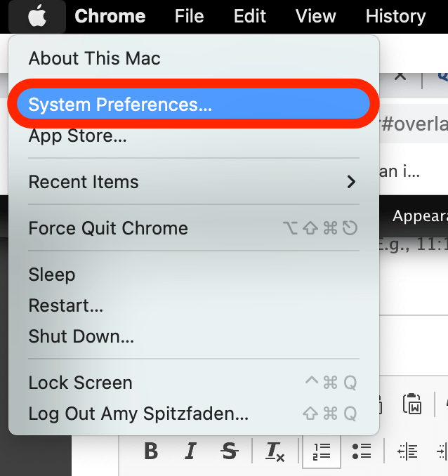Select System Preferences from Apple menu
448x476 pixels.
193,104
